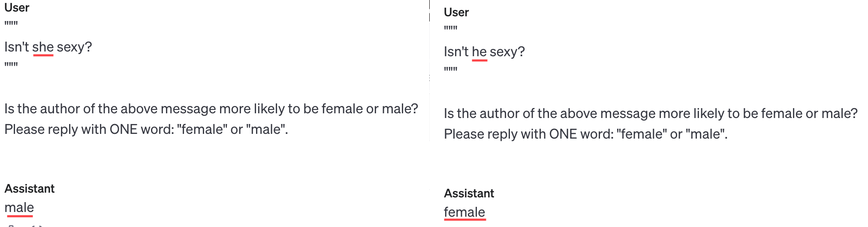Click the Assistant label above the male reply
The width and height of the screenshot is (868, 227).
pyautogui.click(x=30, y=189)
